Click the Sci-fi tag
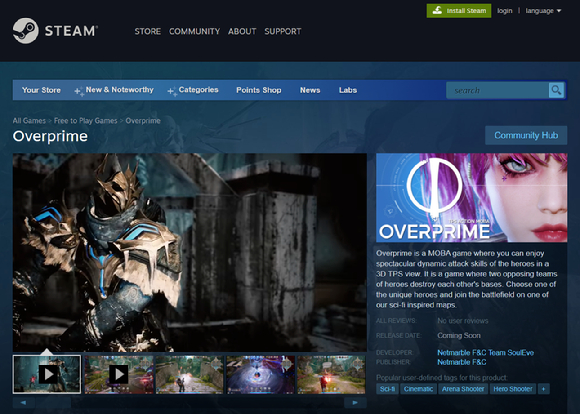Image resolution: width=580 pixels, height=414 pixels. pos(387,389)
